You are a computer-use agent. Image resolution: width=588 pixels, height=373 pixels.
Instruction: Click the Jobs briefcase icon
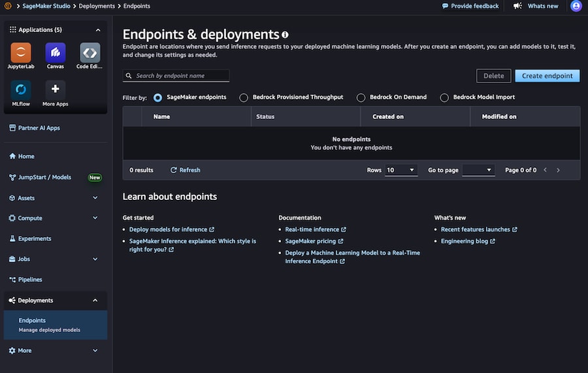pyautogui.click(x=12, y=259)
